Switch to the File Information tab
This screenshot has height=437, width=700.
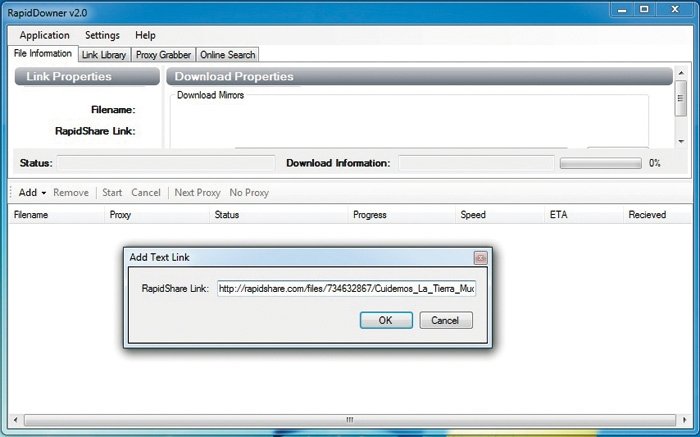tap(43, 54)
